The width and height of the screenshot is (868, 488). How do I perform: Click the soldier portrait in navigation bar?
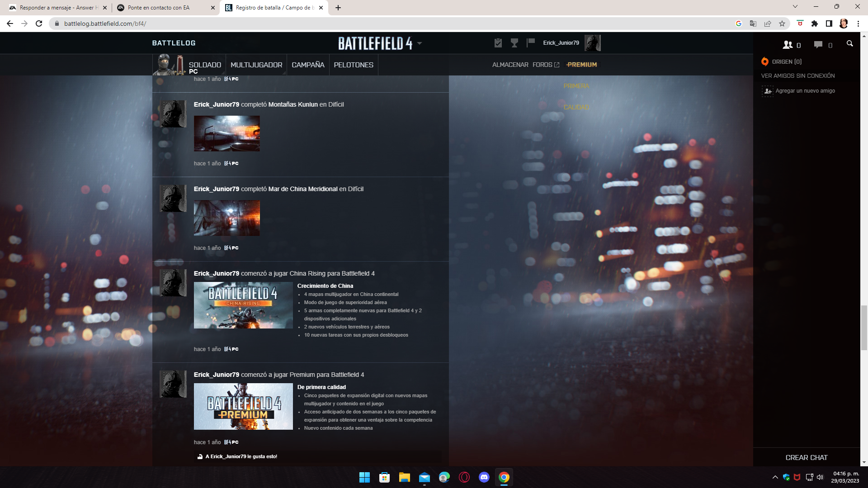coord(168,65)
